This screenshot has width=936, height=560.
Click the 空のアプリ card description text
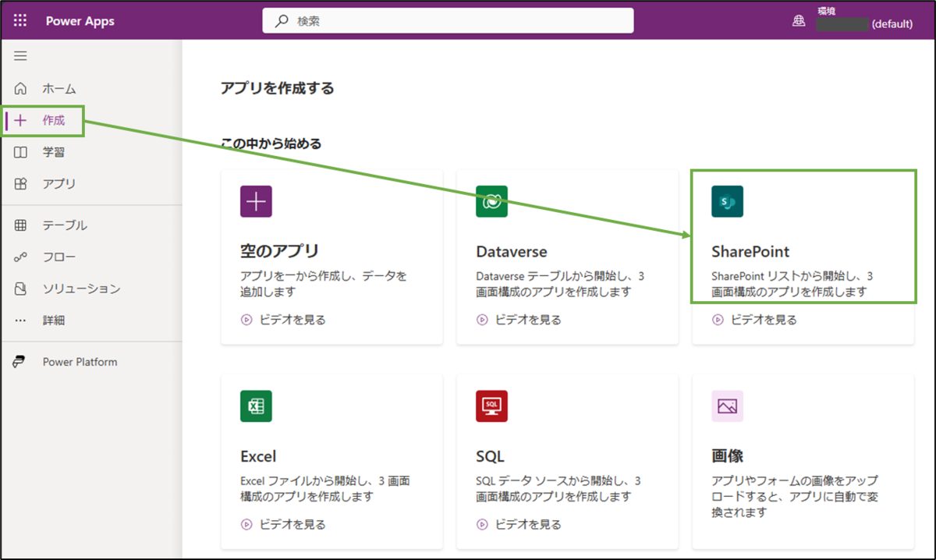(x=323, y=285)
